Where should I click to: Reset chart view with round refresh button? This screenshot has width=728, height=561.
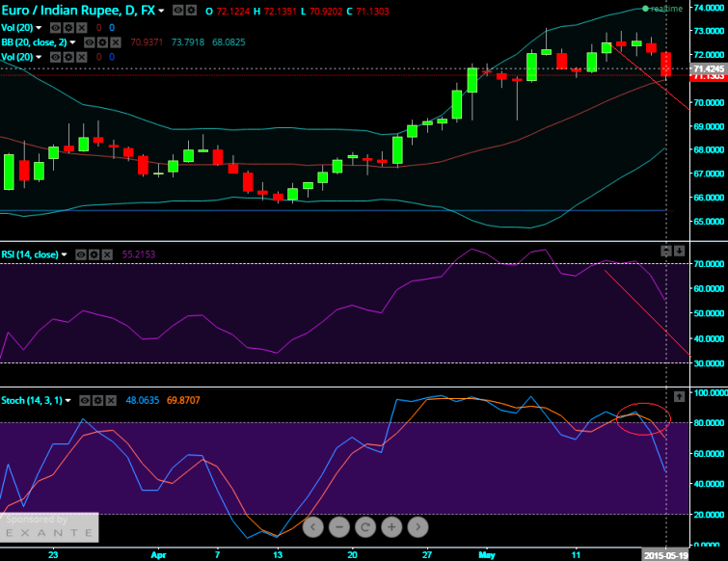[365, 527]
